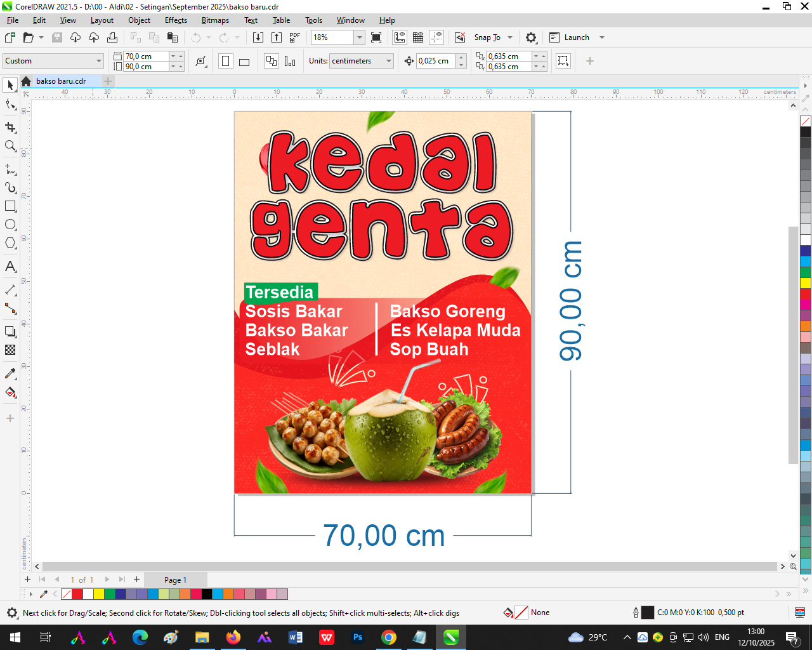Click the nudge distance 0,025 cm field

tap(436, 61)
